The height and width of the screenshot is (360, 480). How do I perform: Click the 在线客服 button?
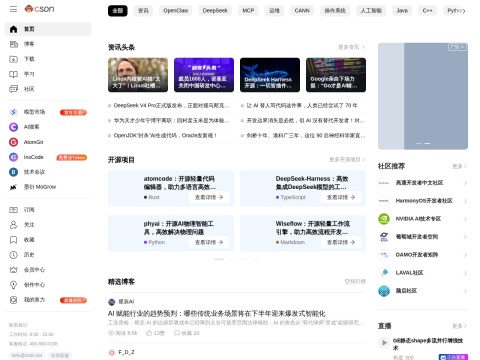click(60, 356)
